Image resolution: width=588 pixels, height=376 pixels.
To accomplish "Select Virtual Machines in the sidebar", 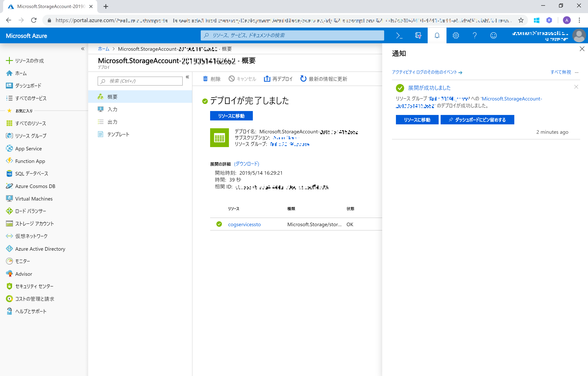I will [x=34, y=199].
